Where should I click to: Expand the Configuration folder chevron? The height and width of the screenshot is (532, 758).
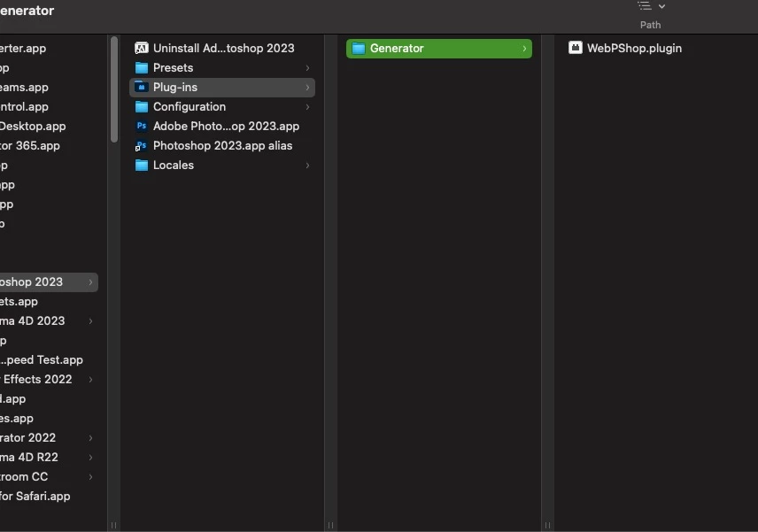[307, 107]
